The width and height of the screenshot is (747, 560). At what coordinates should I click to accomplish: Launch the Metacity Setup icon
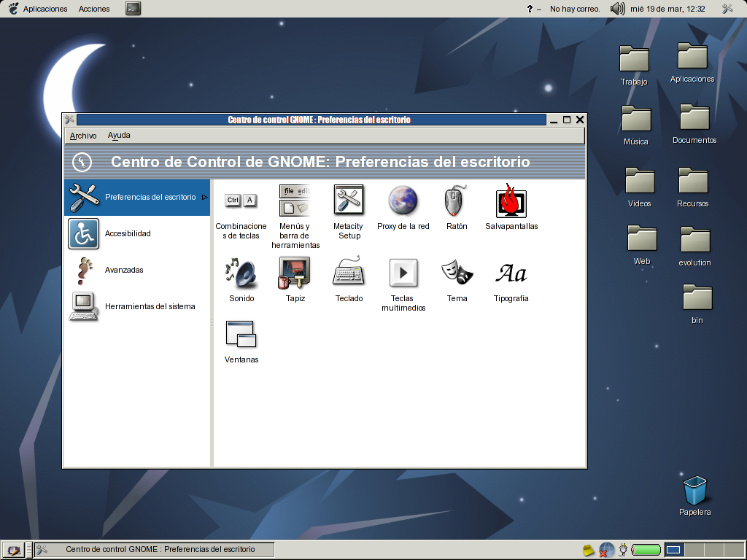[x=349, y=201]
